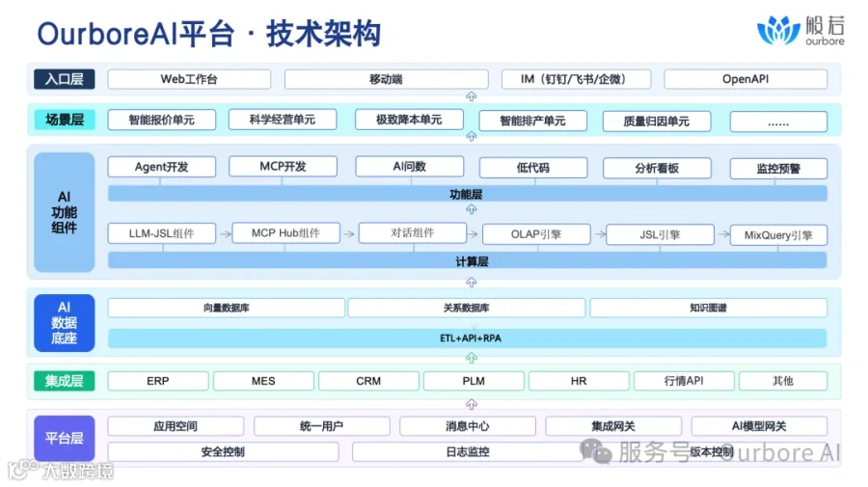Click MCP Hub组件 box
Image resolution: width=868 pixels, height=487 pixels.
pos(285,232)
